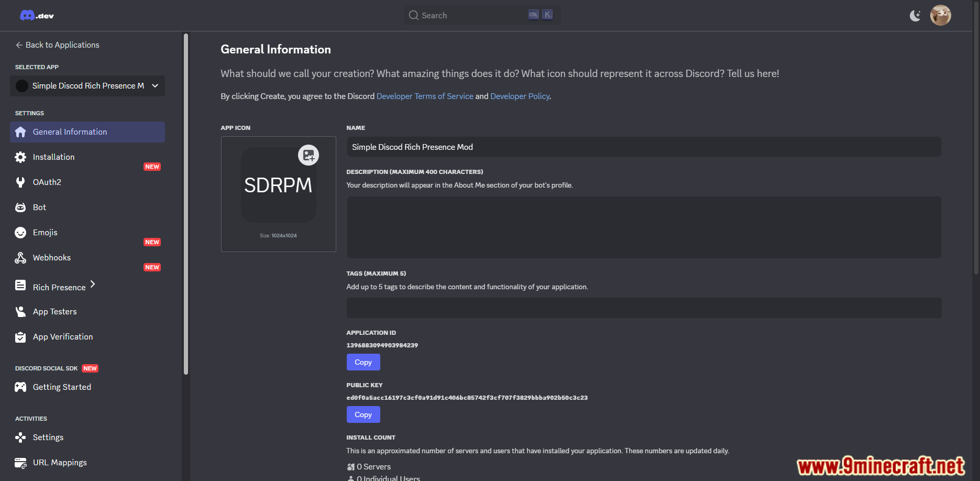Click the SDRPM app icon thumbnail

pyautogui.click(x=278, y=185)
